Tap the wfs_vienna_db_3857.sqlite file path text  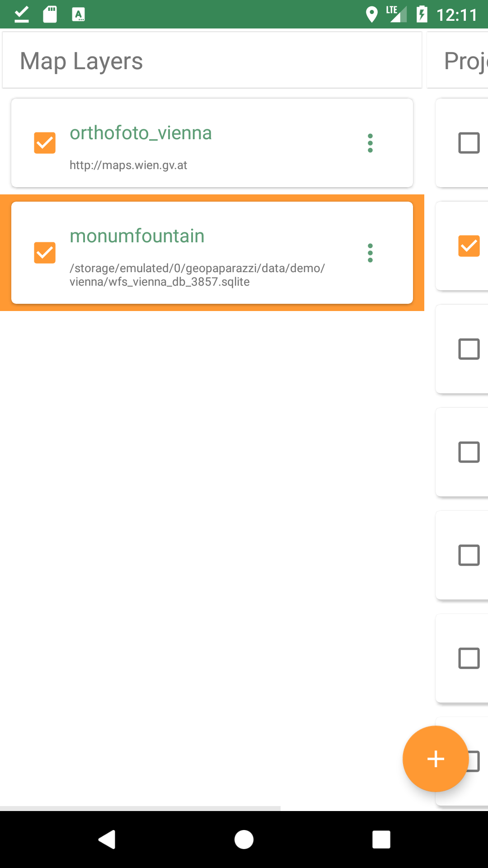tap(197, 275)
